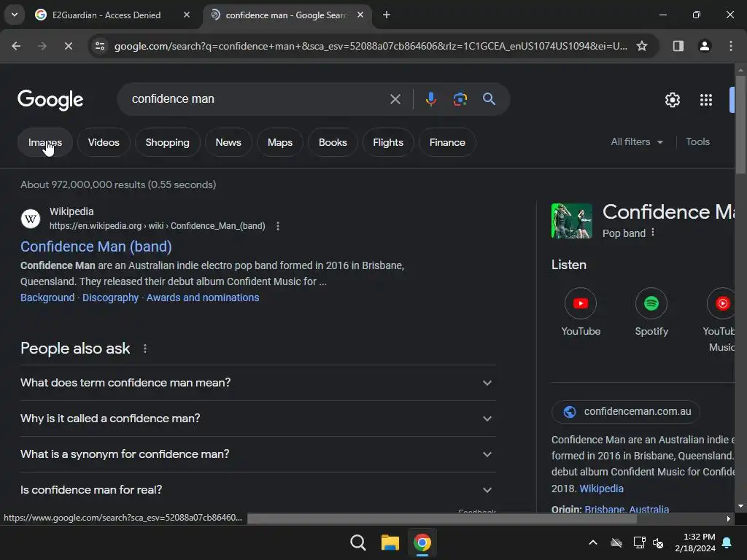Open knowledge panel Pop band options
747x560 pixels.
pyautogui.click(x=653, y=233)
